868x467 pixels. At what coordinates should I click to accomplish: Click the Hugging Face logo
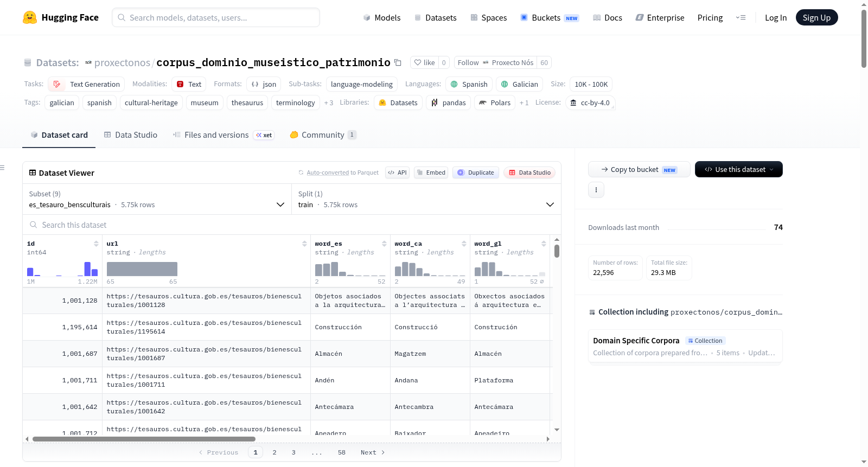(x=60, y=17)
